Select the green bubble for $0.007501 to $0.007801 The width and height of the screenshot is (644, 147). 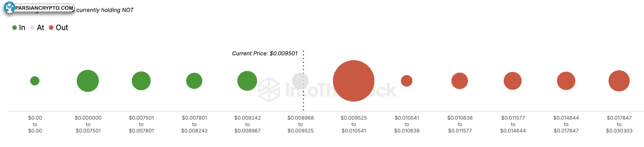coord(141,81)
